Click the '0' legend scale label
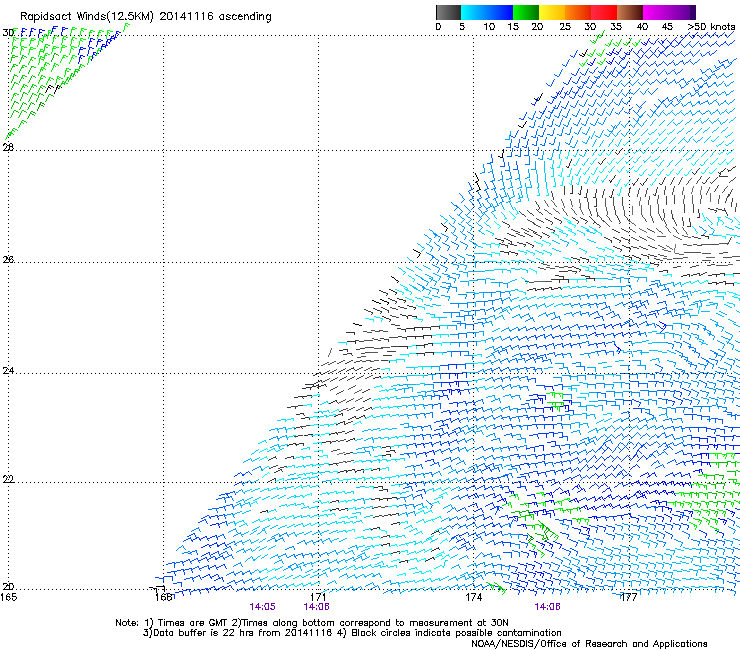The image size is (740, 650). (438, 27)
